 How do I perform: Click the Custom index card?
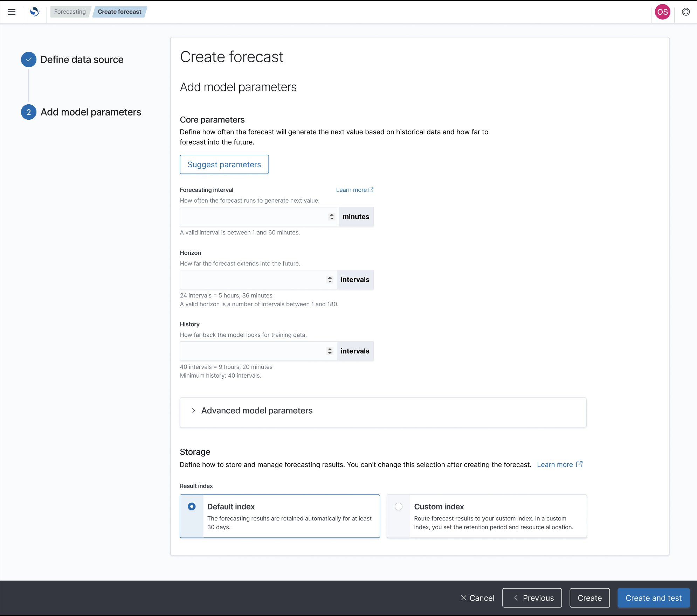point(493,516)
